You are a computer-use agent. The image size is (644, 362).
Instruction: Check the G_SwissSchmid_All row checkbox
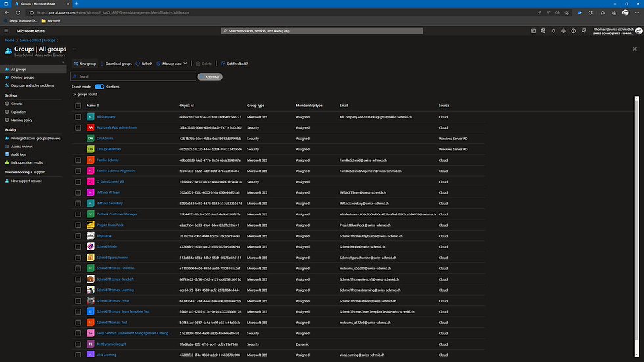click(78, 182)
